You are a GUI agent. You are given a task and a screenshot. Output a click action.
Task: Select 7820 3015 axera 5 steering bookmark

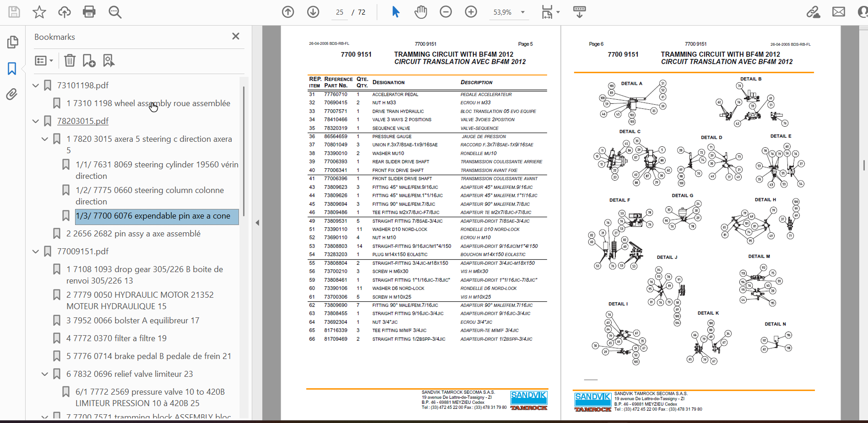click(x=149, y=145)
